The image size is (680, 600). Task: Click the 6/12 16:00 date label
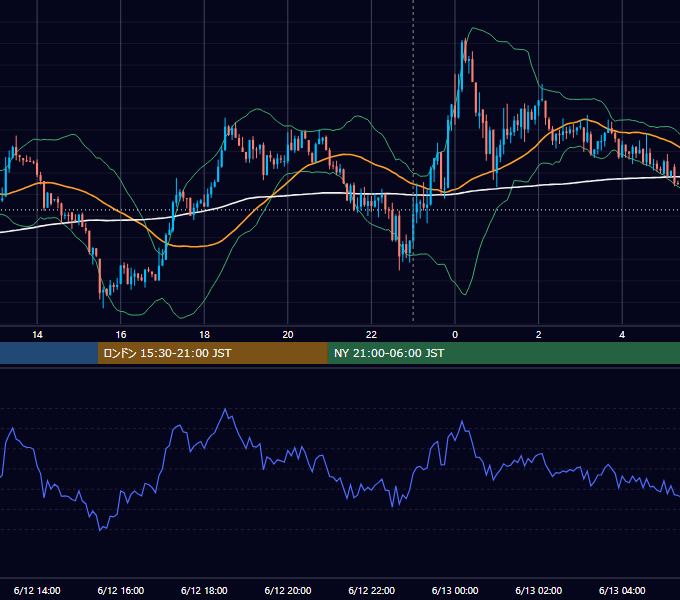[121, 590]
